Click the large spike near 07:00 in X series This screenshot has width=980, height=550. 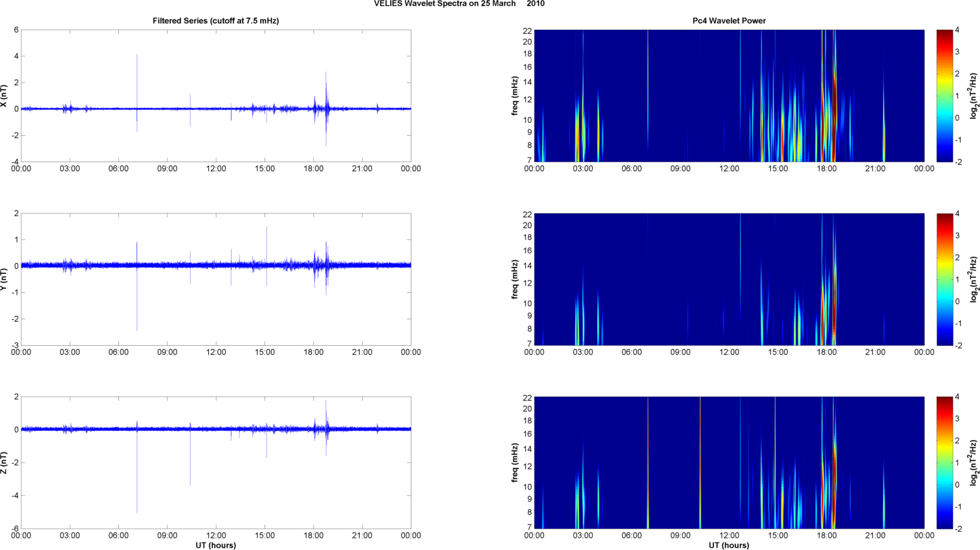(136, 81)
